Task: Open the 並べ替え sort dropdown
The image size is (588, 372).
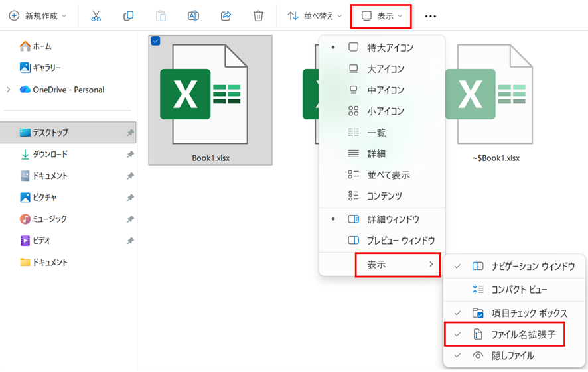Action: point(315,16)
